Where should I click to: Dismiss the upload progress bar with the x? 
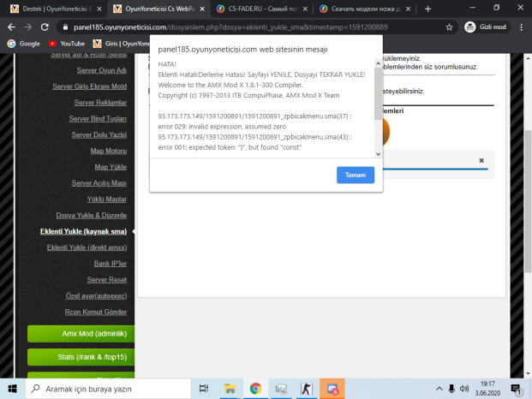[481, 160]
